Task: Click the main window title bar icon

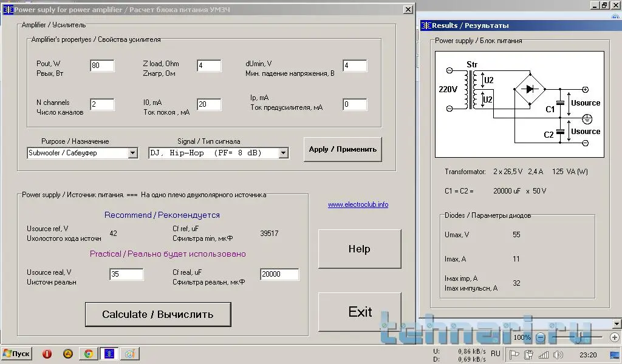Action: [x=8, y=10]
